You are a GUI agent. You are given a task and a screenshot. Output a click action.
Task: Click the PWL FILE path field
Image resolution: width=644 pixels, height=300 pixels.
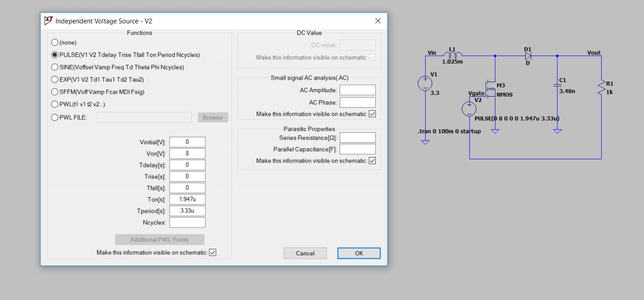[x=144, y=117]
